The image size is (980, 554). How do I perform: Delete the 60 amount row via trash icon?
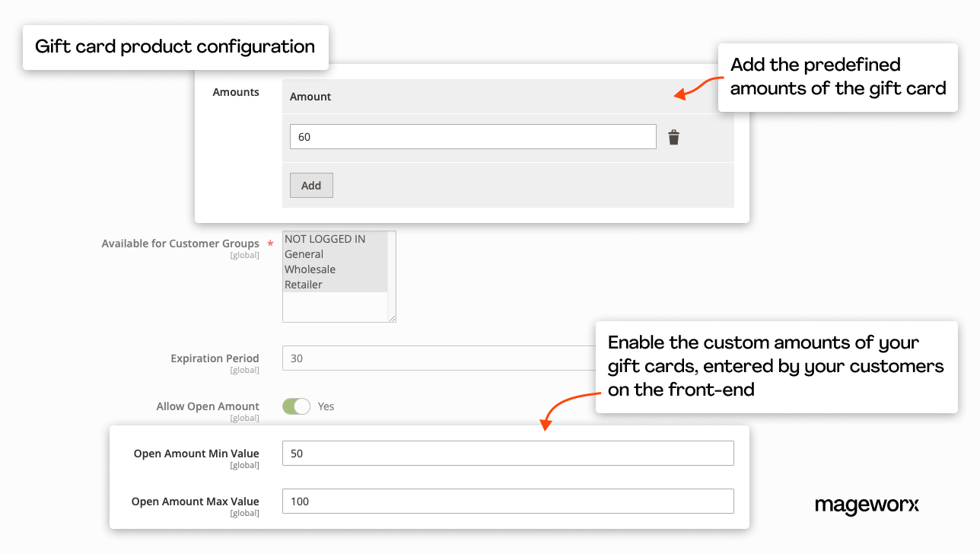click(673, 138)
